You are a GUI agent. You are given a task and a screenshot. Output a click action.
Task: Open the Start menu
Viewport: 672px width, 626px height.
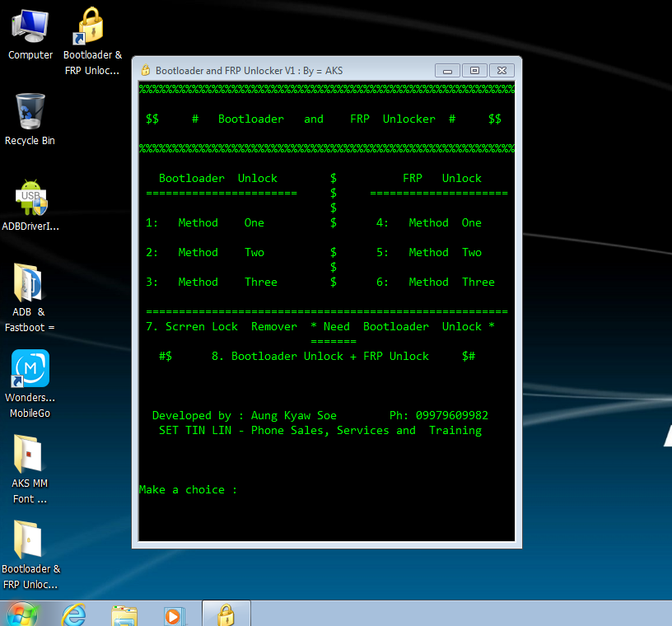(x=21, y=614)
